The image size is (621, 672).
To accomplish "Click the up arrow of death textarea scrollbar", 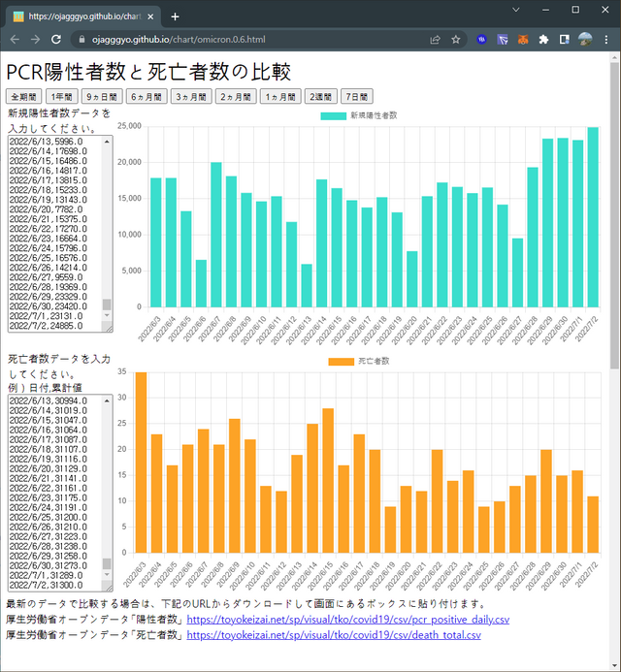I will (107, 400).
